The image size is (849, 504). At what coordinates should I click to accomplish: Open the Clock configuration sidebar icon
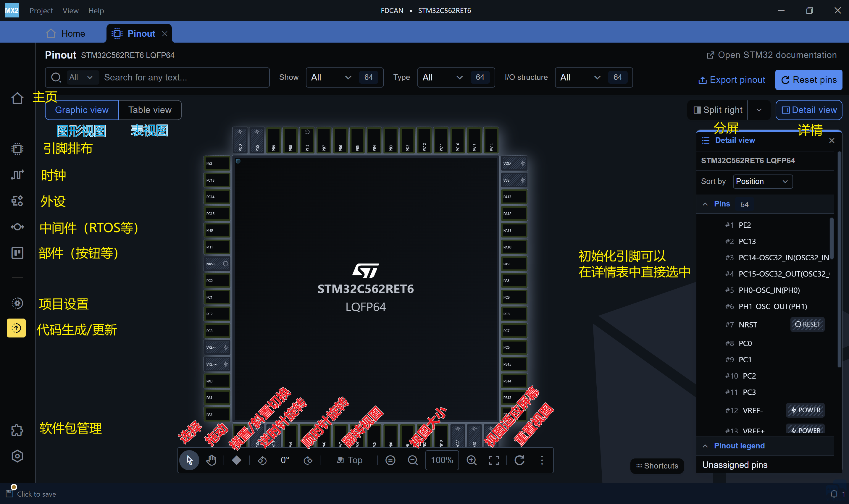click(17, 175)
